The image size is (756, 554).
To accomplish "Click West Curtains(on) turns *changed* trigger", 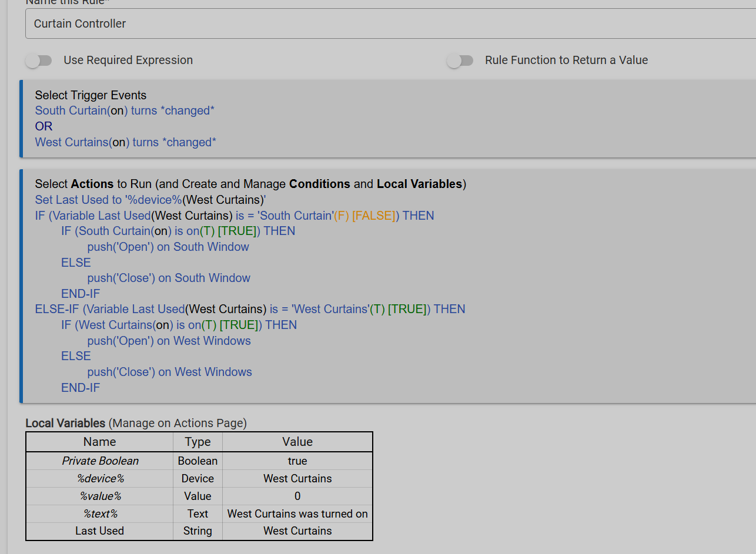I will (126, 142).
